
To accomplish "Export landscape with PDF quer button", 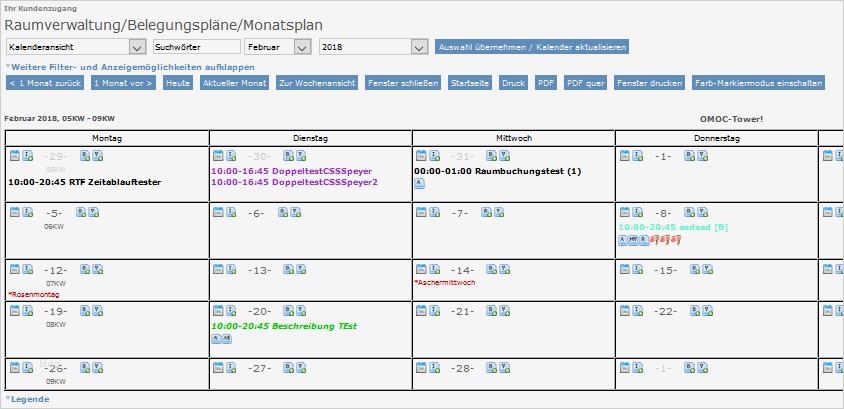I will tap(586, 83).
